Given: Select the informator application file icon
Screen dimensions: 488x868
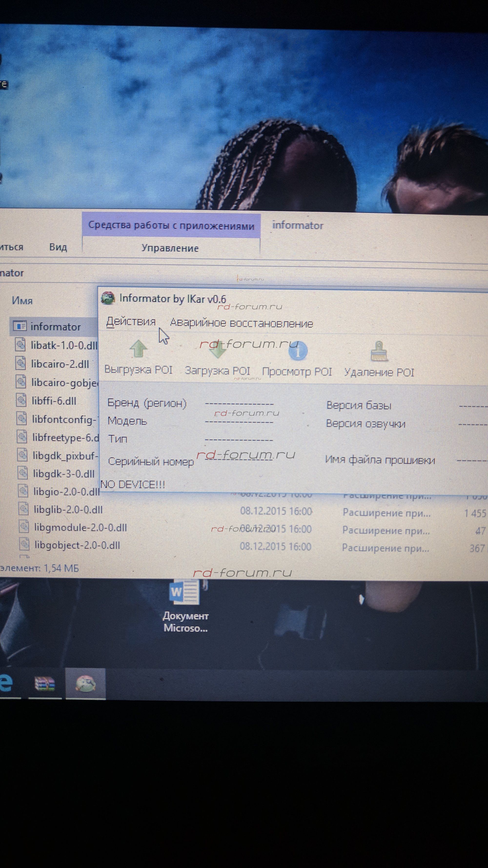Looking at the screenshot, I should [x=20, y=326].
